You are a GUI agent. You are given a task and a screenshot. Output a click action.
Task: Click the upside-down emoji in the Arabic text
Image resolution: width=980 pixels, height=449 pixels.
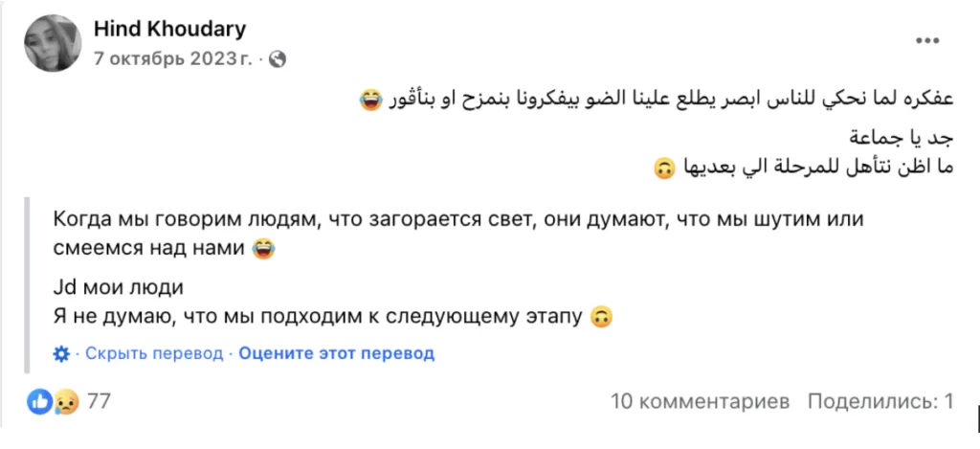(x=662, y=169)
